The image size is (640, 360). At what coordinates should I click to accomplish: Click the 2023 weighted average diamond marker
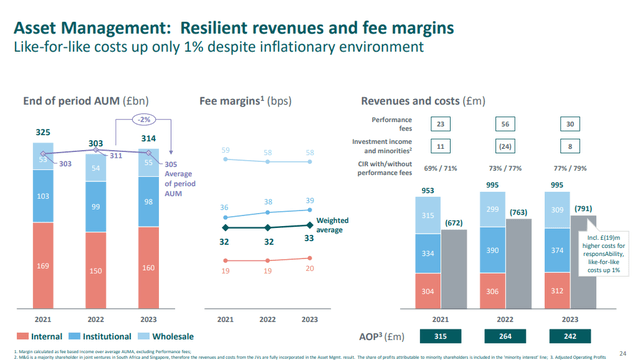[310, 225]
